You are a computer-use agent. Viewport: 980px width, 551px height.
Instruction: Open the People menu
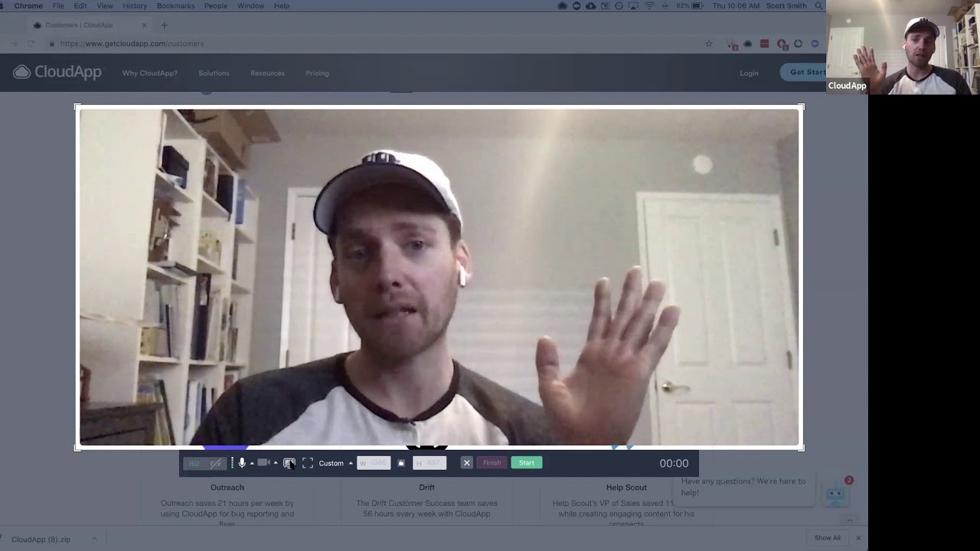(x=216, y=6)
